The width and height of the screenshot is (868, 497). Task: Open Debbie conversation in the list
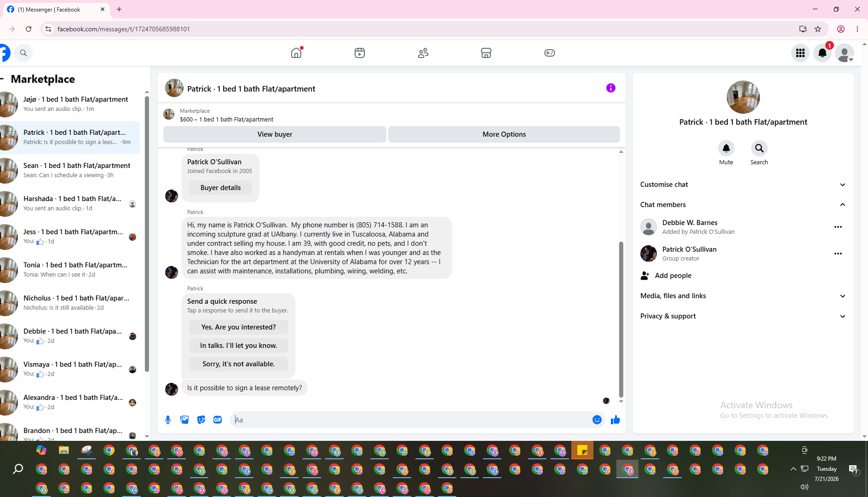70,336
